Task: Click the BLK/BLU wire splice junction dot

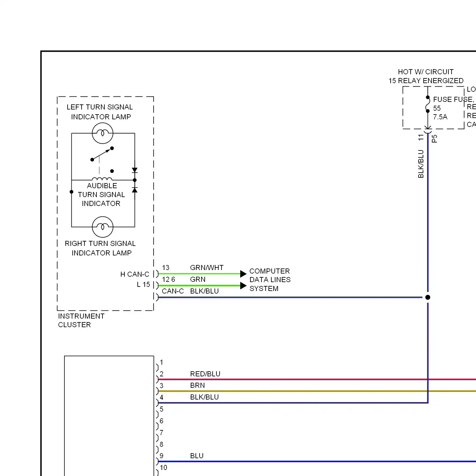Action: 428,297
